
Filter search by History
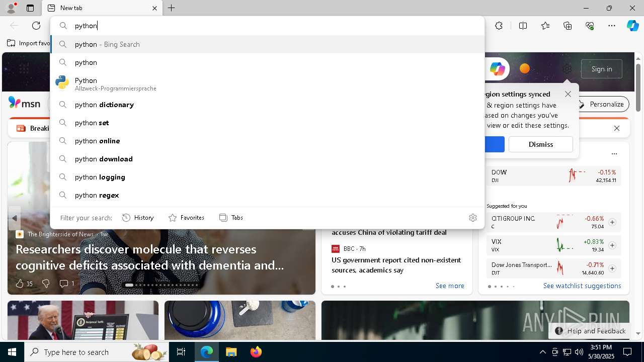[138, 218]
